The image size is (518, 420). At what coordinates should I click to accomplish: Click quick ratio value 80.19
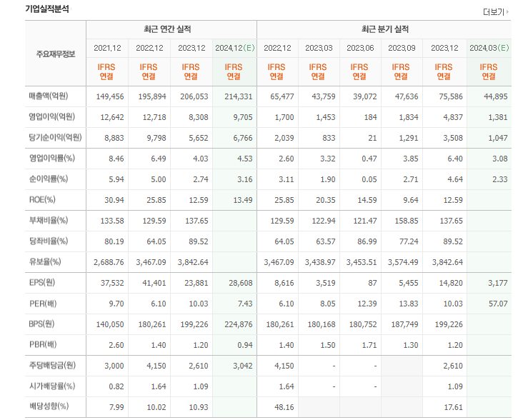point(114,241)
